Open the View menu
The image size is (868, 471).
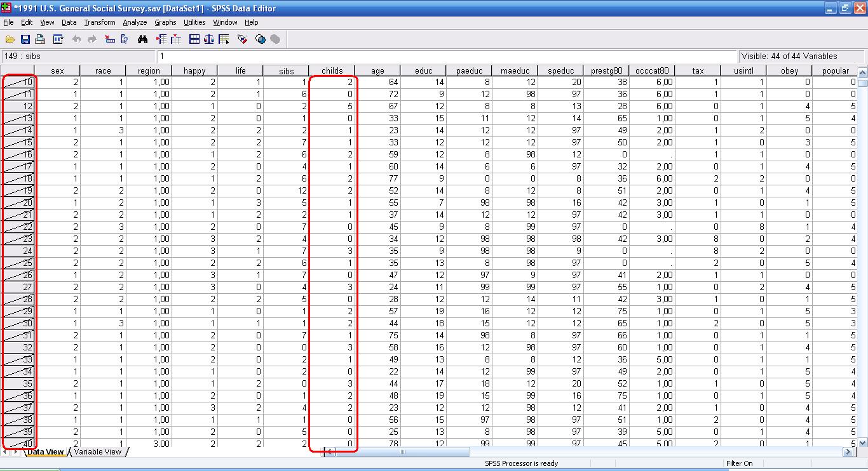(48, 22)
